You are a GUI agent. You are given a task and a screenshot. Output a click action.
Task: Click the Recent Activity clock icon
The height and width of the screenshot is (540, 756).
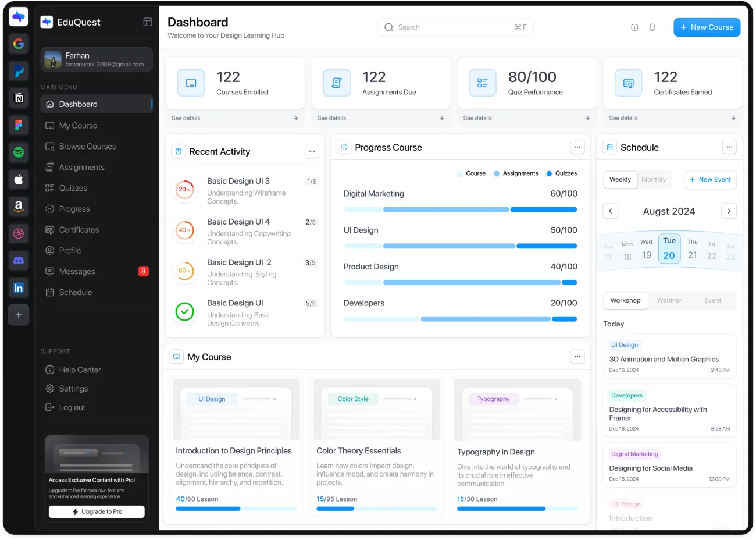point(179,151)
